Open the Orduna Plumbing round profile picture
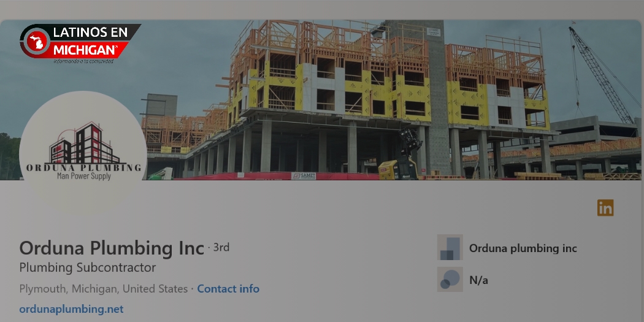Screen dimensions: 644x322 click(83, 154)
